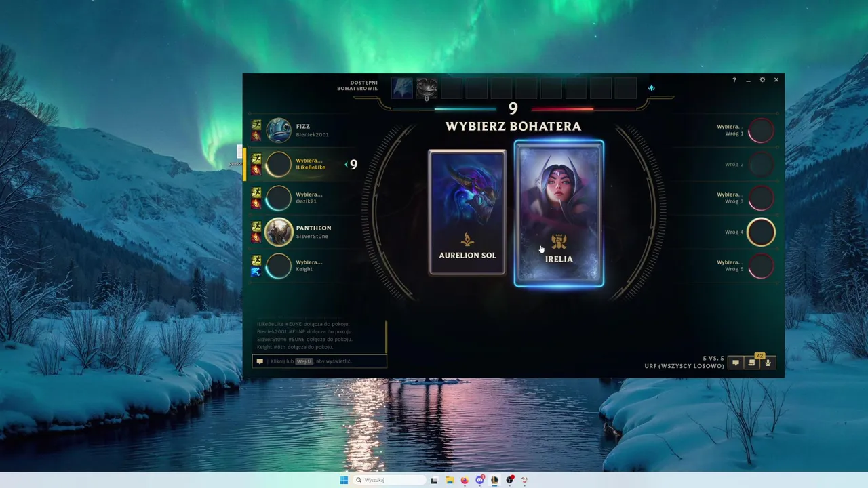Open Firefox from the taskbar
The height and width of the screenshot is (488, 868).
pyautogui.click(x=465, y=480)
